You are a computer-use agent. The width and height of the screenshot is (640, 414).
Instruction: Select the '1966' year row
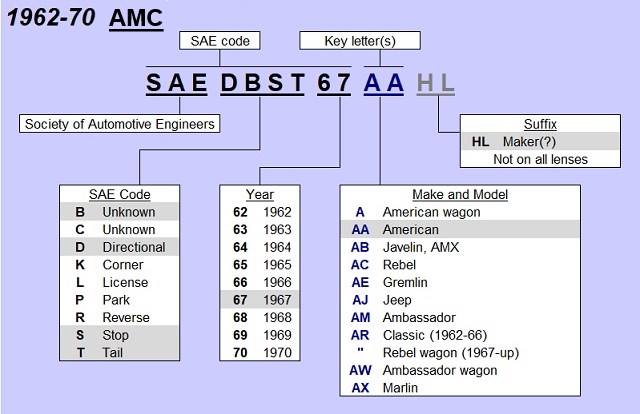coord(260,282)
